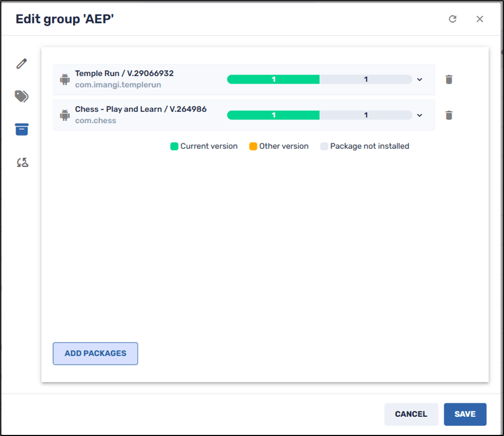Screen dimensions: 504x436
Task: Click gray not-installed segment of Chess bar
Action: (x=366, y=115)
